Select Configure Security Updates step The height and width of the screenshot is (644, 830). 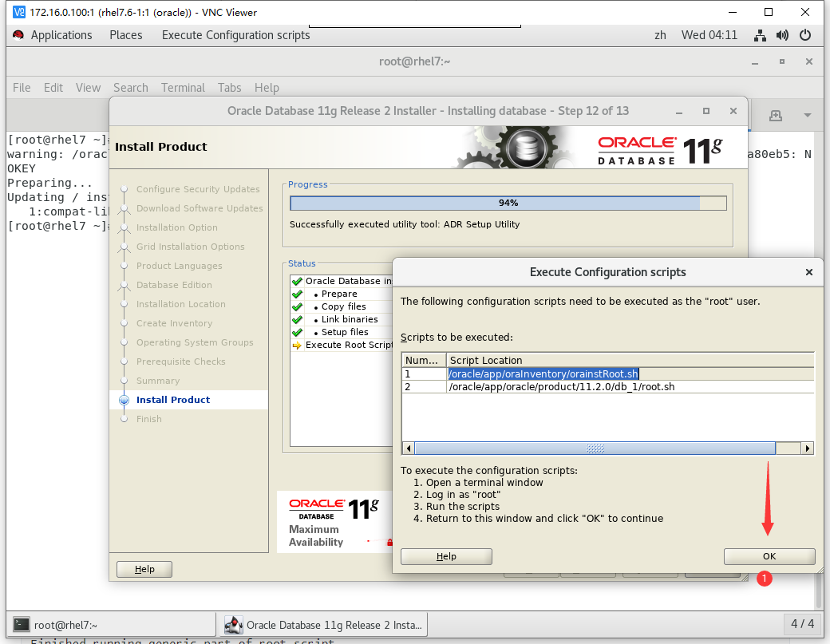198,189
